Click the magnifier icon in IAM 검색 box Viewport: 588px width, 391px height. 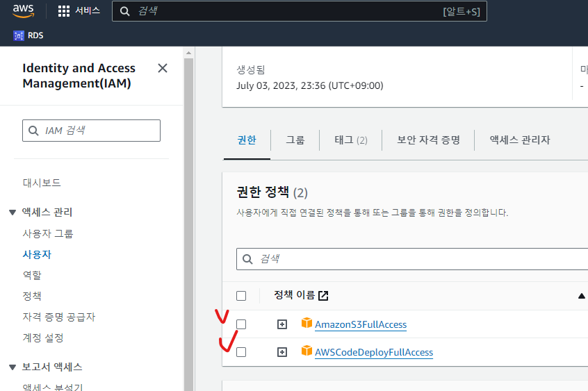pyautogui.click(x=33, y=131)
